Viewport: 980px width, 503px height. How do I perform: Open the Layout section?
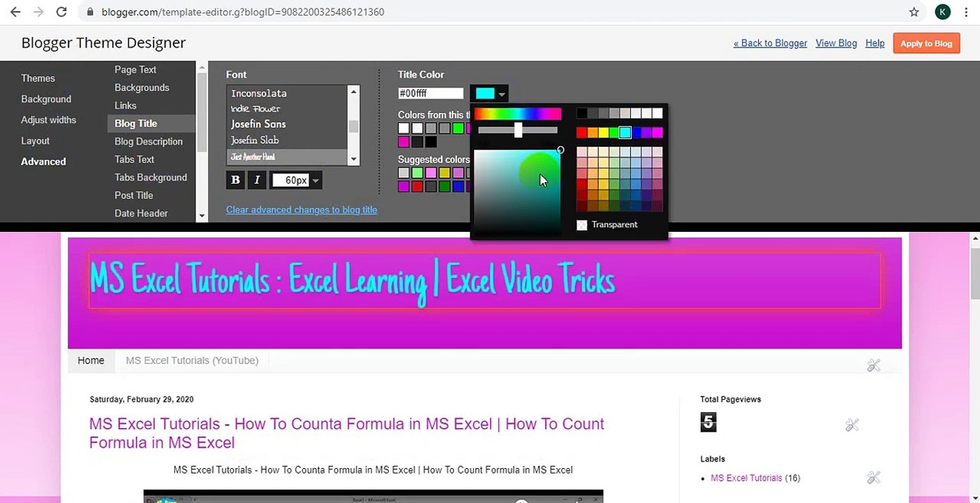click(x=35, y=141)
